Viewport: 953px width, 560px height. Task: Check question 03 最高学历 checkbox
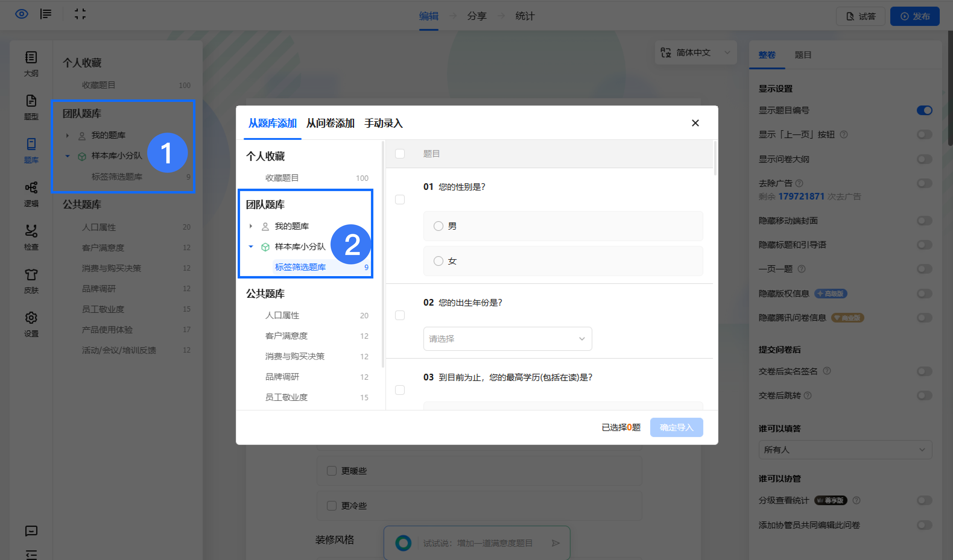pyautogui.click(x=400, y=390)
